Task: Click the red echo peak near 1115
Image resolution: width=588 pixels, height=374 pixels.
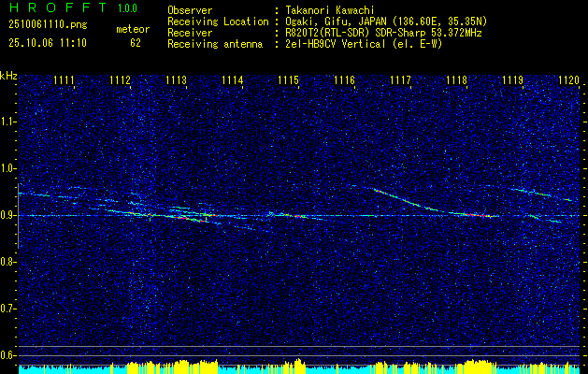Action: point(299,216)
